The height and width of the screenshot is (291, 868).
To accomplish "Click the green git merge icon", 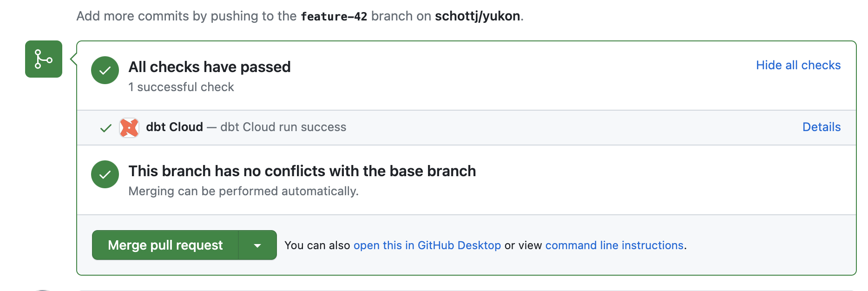I will tap(43, 59).
